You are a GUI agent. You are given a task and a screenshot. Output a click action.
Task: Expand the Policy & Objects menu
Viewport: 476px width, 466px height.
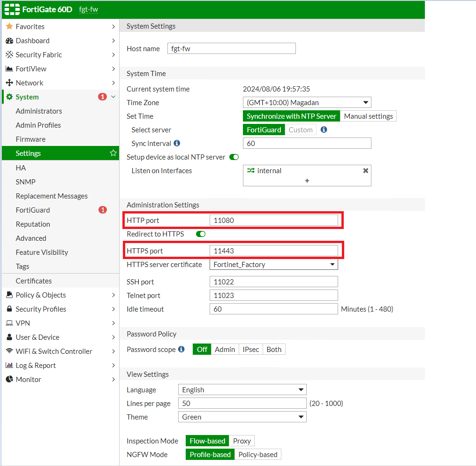pyautogui.click(x=41, y=295)
